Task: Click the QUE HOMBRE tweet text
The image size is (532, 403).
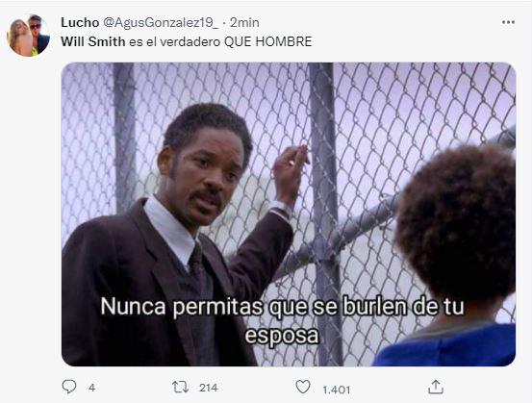Action: tap(268, 41)
